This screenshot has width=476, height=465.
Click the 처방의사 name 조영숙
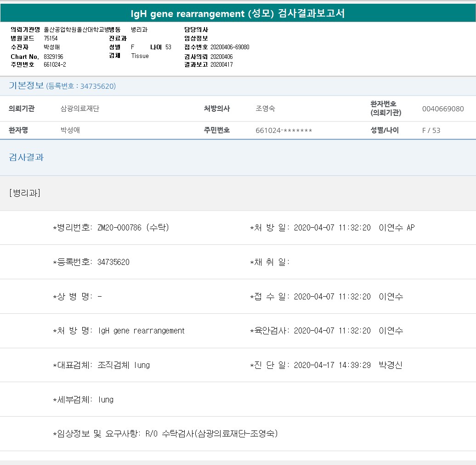[265, 109]
